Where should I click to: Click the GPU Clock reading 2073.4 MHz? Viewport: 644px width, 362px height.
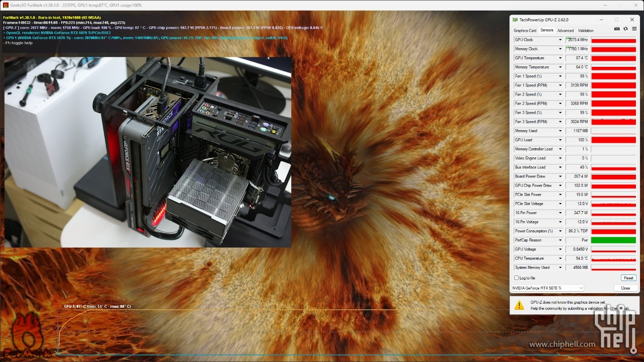[x=578, y=40]
